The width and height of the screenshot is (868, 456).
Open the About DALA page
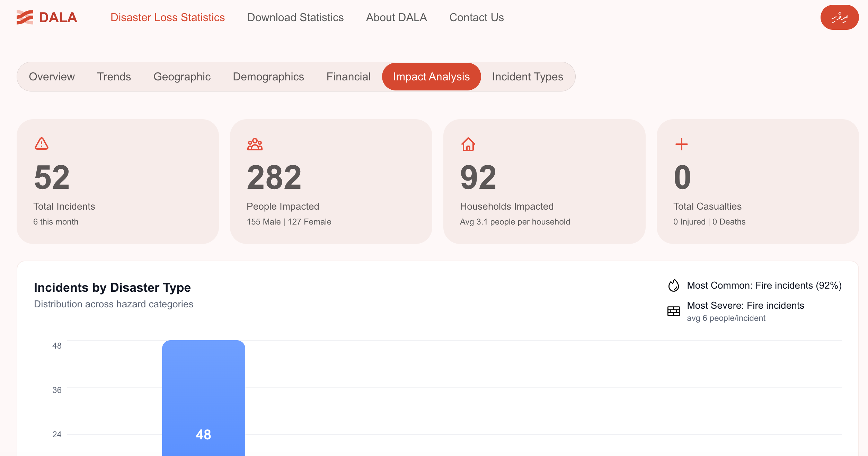coord(397,17)
